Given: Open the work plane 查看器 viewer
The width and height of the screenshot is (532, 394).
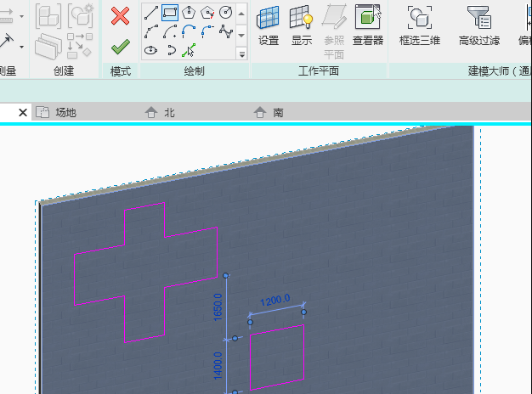Looking at the screenshot, I should click(368, 25).
